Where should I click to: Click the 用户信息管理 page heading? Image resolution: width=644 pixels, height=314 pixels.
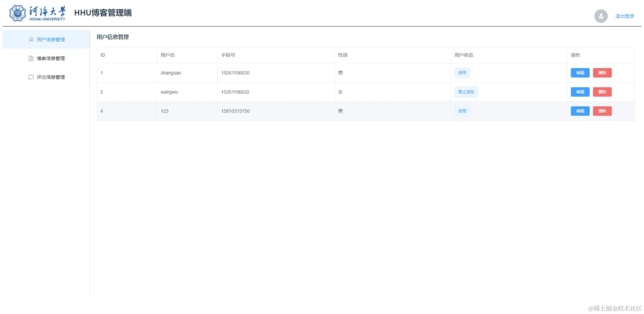(x=113, y=37)
